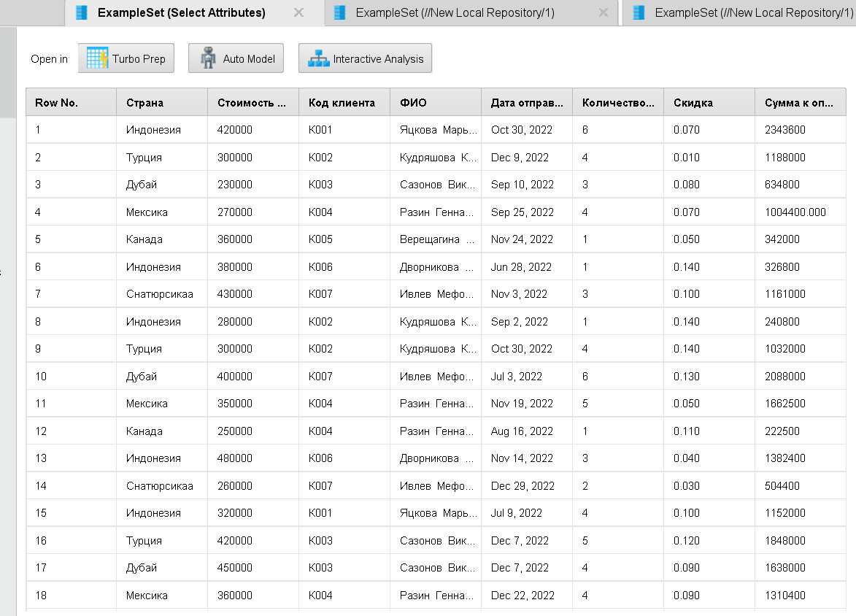
Task: Select the Dec 22, 2022 date cell
Action: [527, 596]
